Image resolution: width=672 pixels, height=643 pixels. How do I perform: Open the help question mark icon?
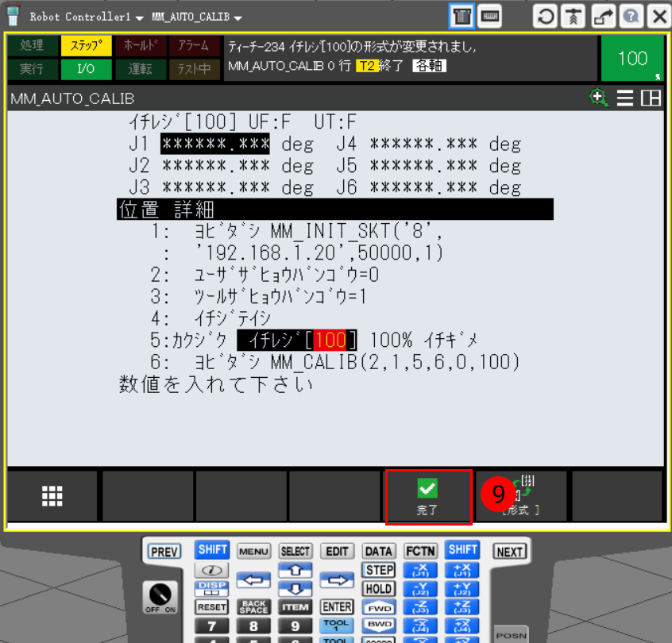click(x=631, y=17)
